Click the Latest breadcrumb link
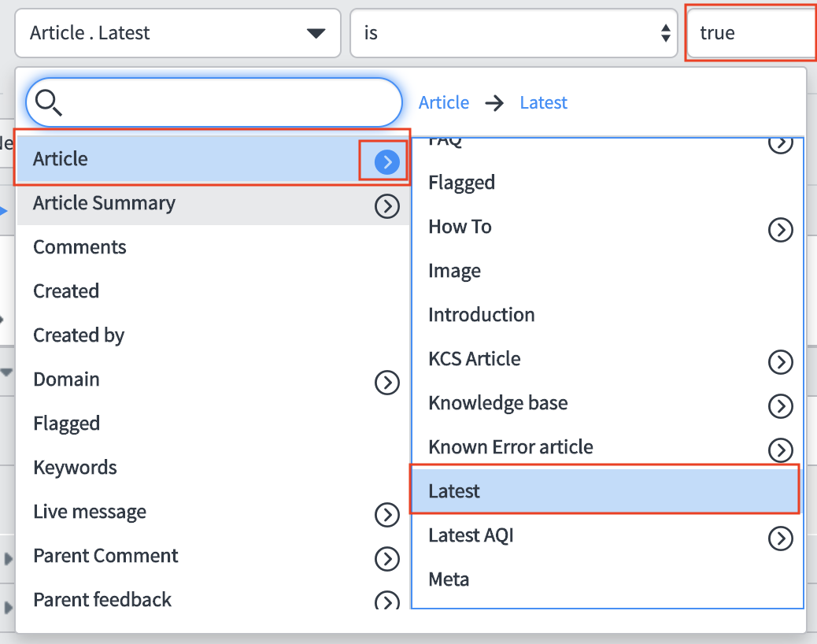This screenshot has width=817, height=644. pos(543,103)
